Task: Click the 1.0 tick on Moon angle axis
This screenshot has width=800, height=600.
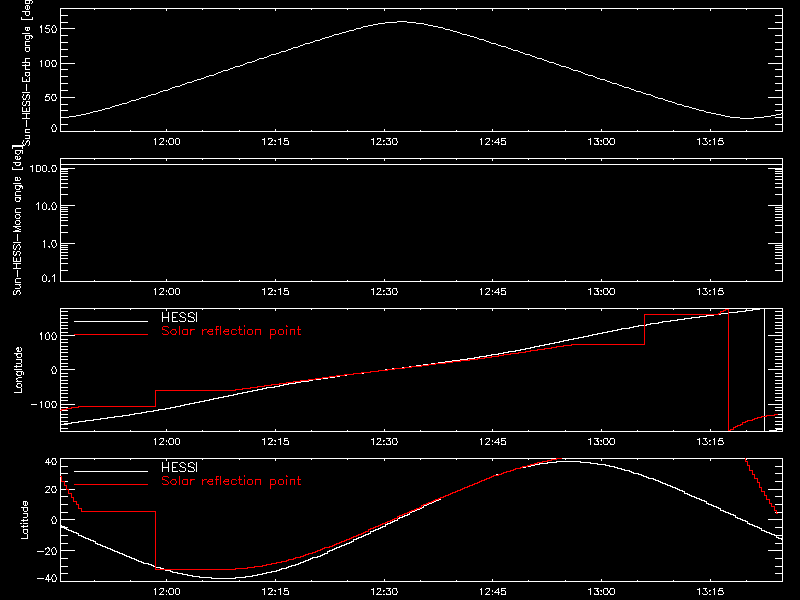Action: 49,244
